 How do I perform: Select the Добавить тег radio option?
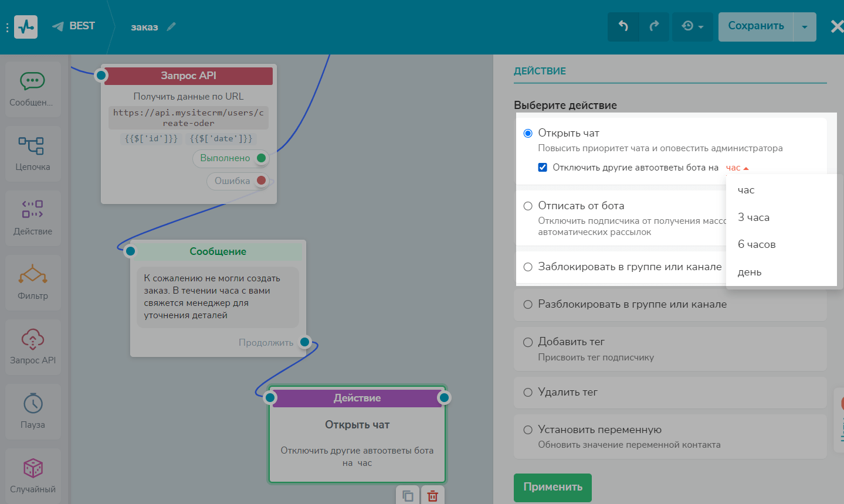tap(528, 342)
